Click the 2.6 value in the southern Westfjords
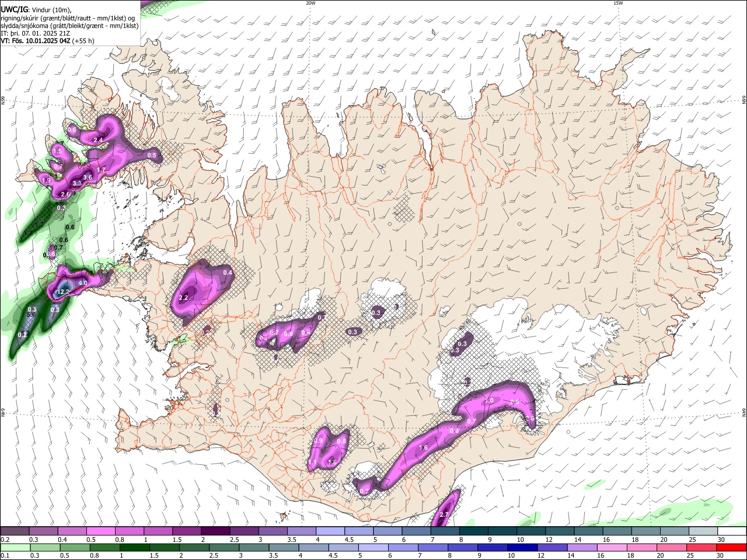This screenshot has height=560, width=747. [x=65, y=194]
